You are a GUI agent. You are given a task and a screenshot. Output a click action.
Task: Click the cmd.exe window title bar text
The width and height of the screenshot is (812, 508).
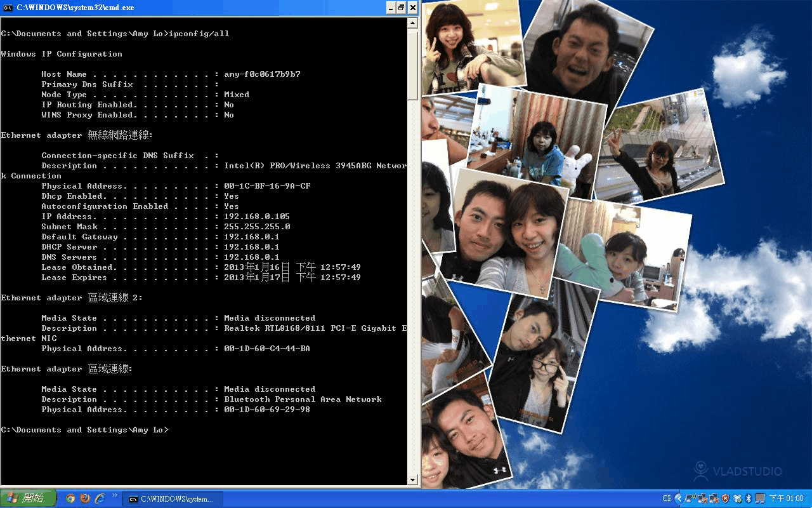(x=75, y=8)
